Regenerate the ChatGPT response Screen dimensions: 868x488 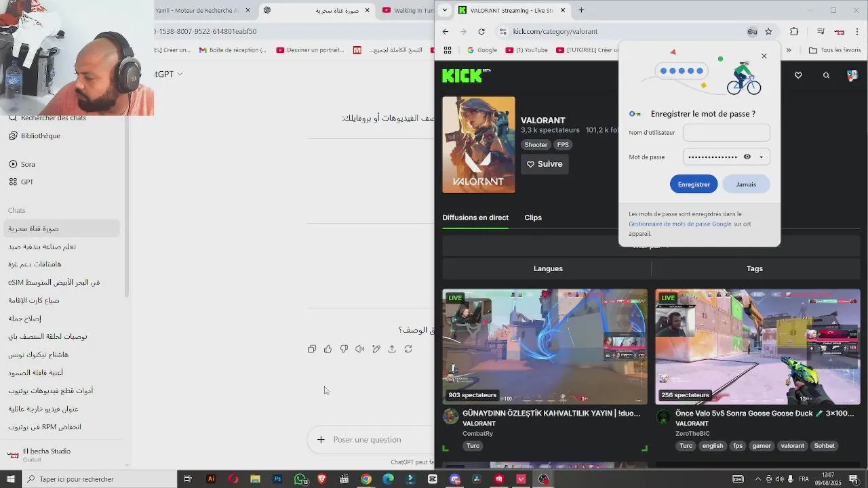408,349
